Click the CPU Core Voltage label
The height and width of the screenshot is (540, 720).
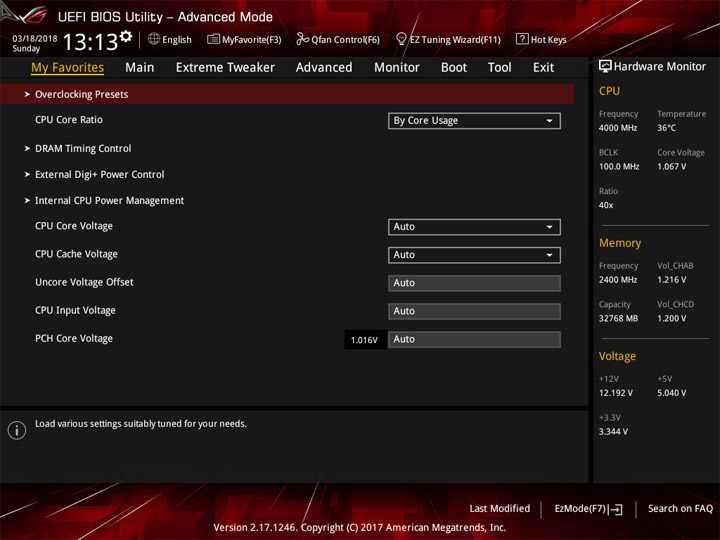74,226
